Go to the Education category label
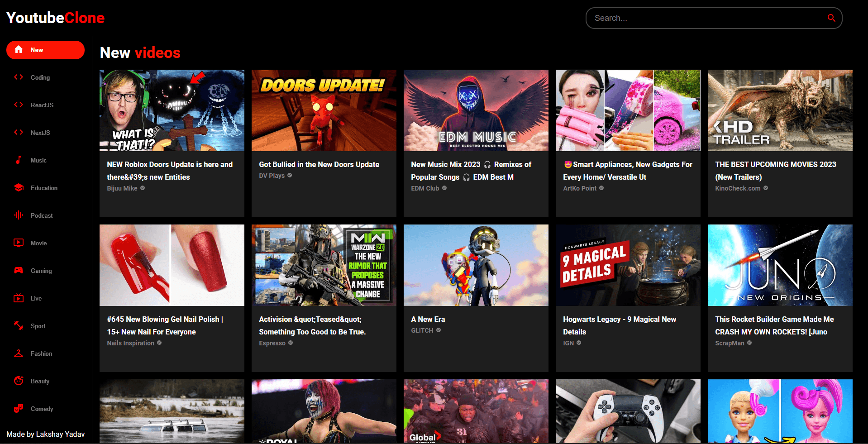Screen dimensions: 868x444 [x=44, y=188]
